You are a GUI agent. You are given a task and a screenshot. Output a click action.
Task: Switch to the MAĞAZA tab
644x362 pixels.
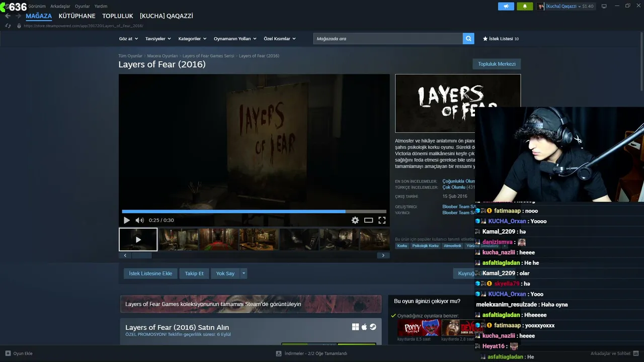39,16
